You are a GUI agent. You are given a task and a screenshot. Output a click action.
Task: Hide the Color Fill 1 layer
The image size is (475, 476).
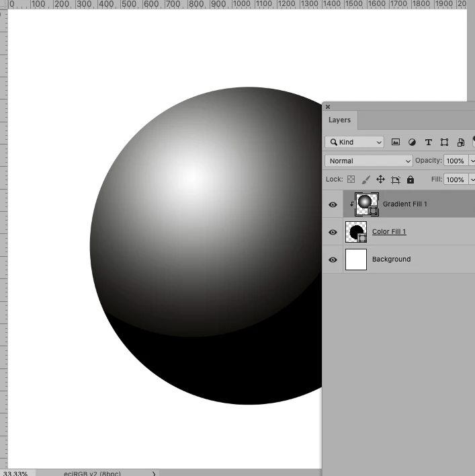333,232
